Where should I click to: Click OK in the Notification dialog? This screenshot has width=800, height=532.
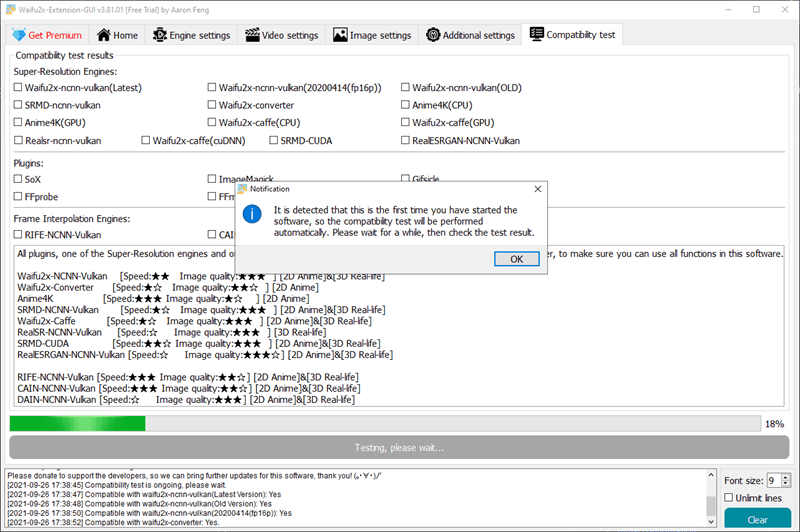click(x=516, y=259)
